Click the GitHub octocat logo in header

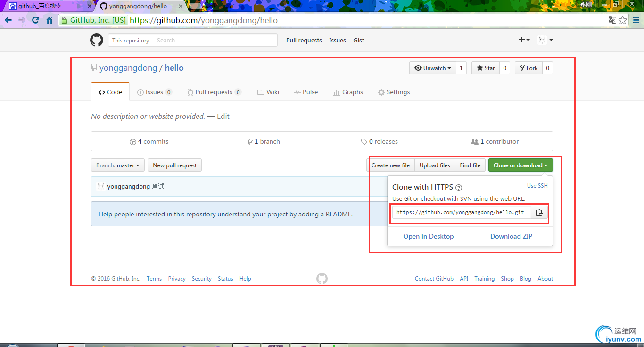click(97, 40)
